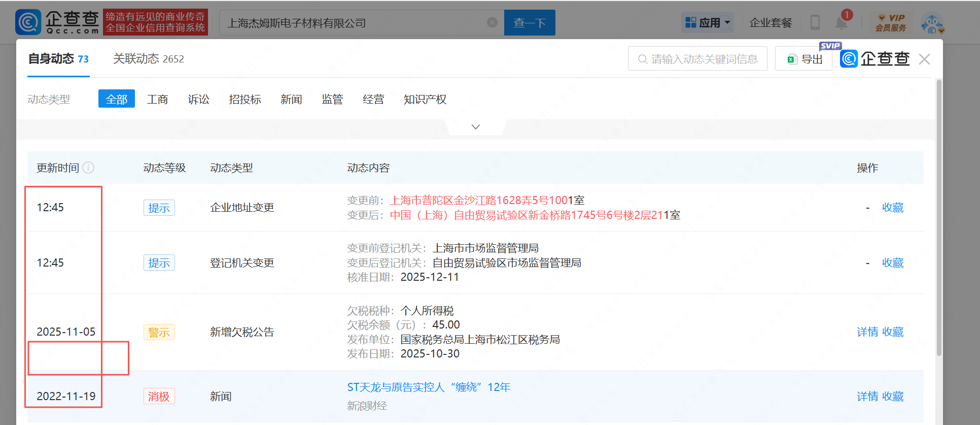The image size is (980, 425).
Task: Switch to 关联动态 tab
Action: click(x=148, y=59)
